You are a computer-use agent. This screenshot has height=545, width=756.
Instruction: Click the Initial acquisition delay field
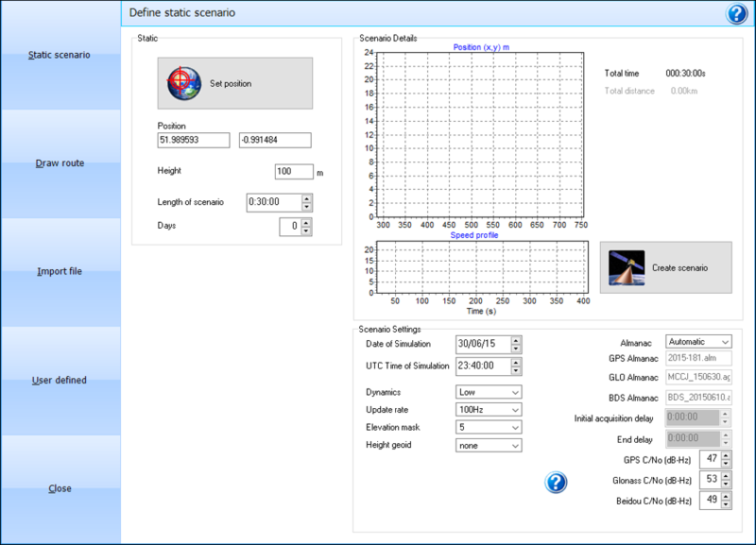tap(694, 417)
